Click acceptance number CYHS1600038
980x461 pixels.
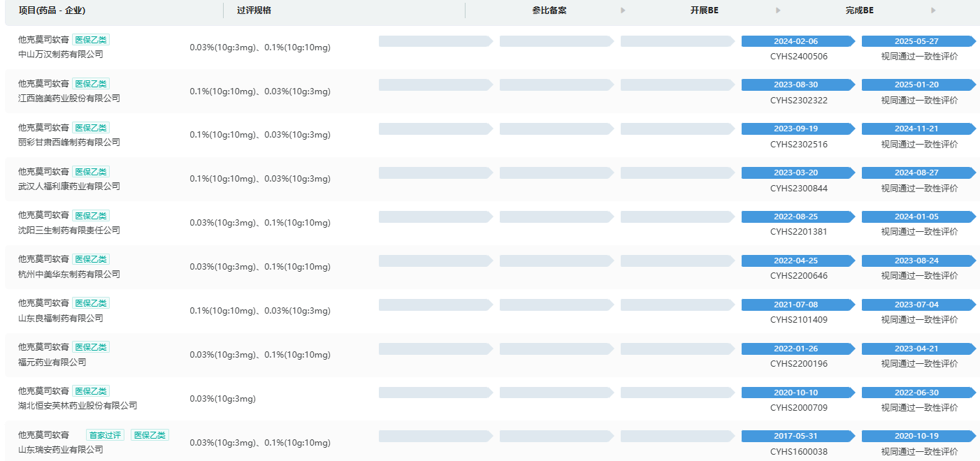pyautogui.click(x=799, y=452)
